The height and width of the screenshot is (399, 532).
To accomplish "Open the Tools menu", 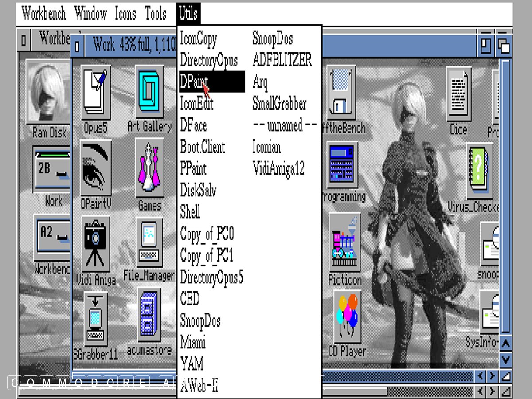I will tap(156, 13).
